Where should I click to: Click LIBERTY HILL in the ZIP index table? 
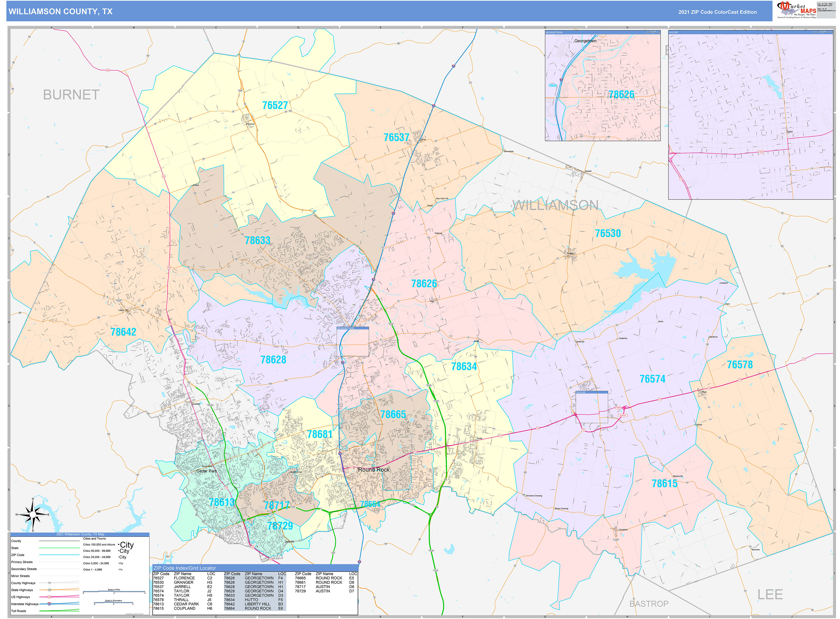coord(257,604)
